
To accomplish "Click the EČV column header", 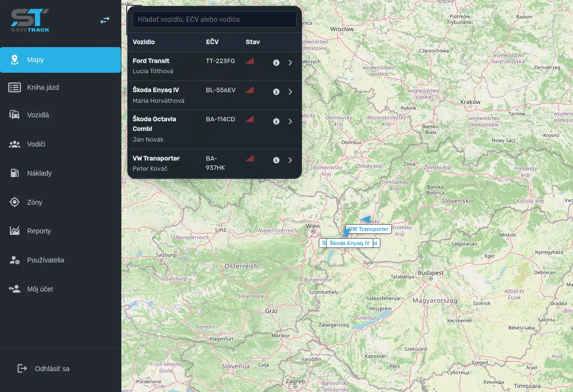I will pos(212,42).
